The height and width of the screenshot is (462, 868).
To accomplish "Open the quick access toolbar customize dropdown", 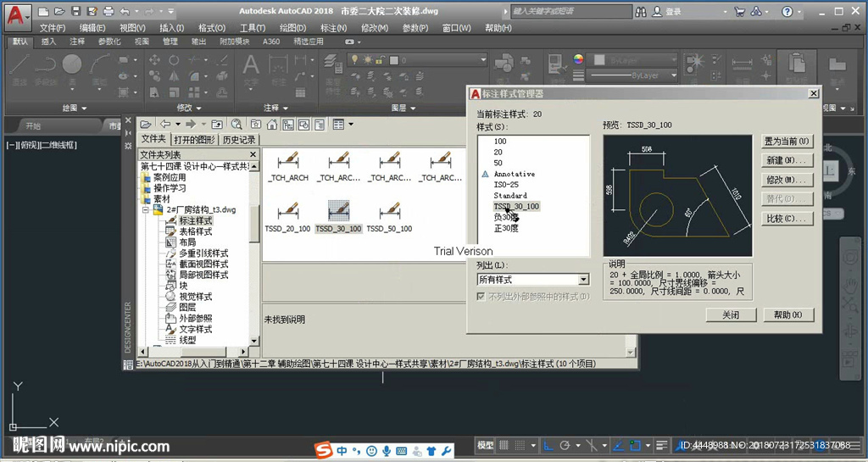I will click(x=171, y=11).
